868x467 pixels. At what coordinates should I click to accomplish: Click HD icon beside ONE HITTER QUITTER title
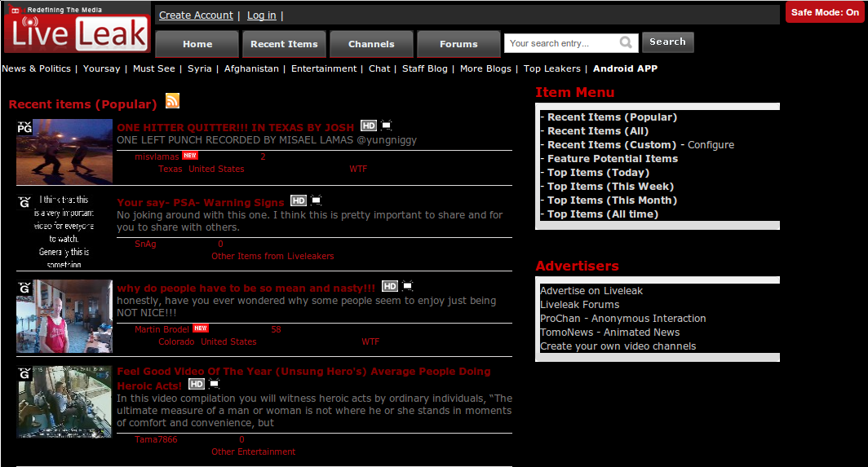(x=369, y=126)
